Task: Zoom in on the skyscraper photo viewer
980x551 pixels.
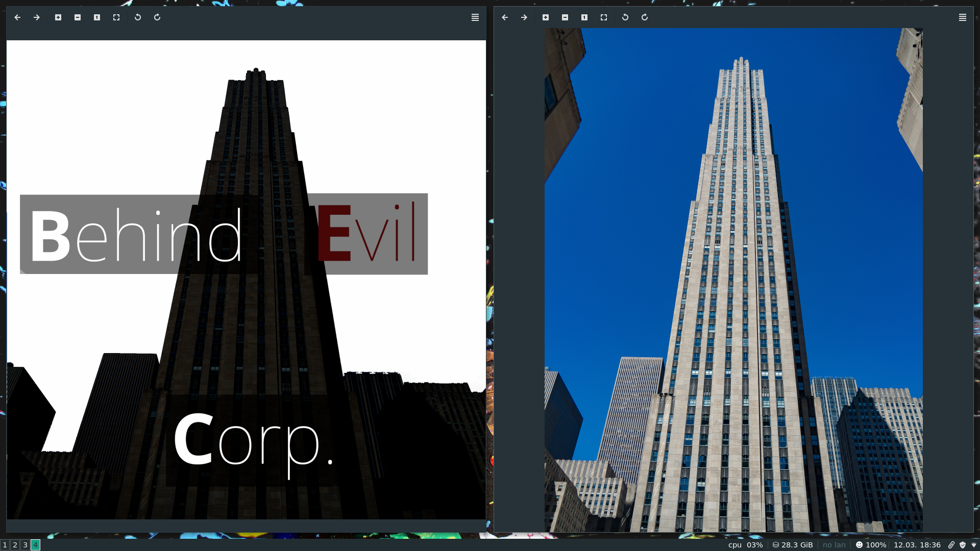Action: [546, 17]
